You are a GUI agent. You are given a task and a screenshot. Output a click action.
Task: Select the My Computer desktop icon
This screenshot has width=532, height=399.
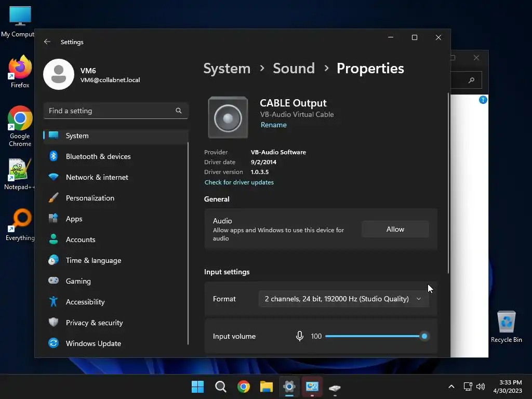[18, 21]
